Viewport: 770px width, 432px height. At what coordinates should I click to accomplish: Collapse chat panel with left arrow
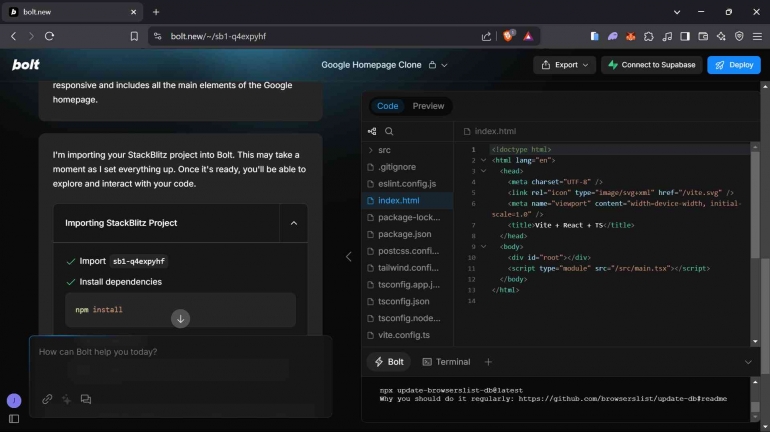348,257
